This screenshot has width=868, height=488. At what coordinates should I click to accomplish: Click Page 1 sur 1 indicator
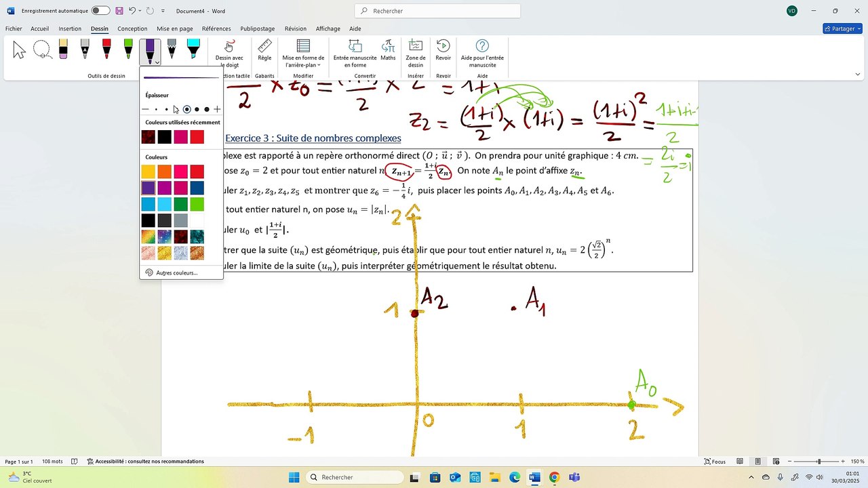(18, 462)
